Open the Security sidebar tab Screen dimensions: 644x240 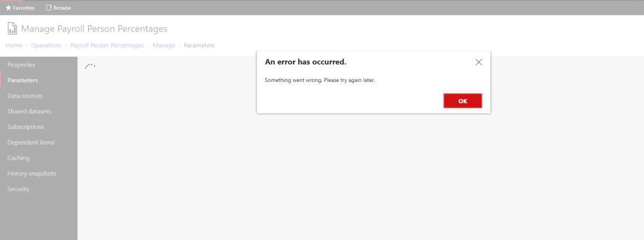(39, 189)
